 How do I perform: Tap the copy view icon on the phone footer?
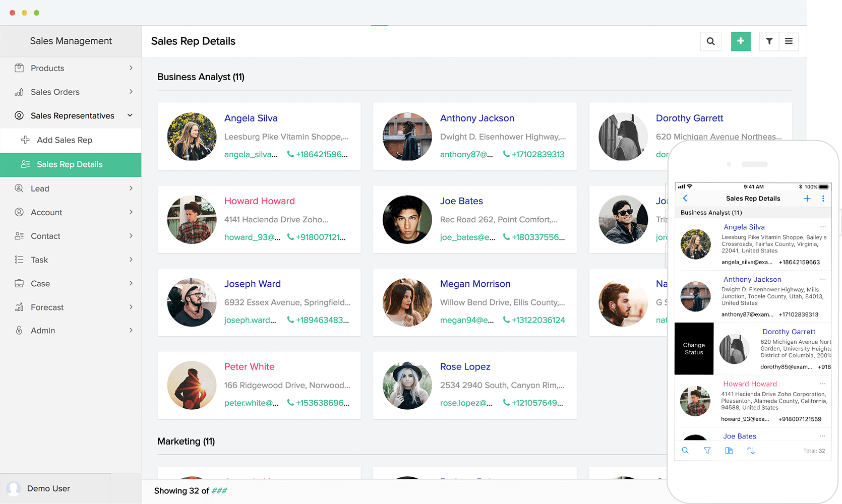click(x=729, y=451)
